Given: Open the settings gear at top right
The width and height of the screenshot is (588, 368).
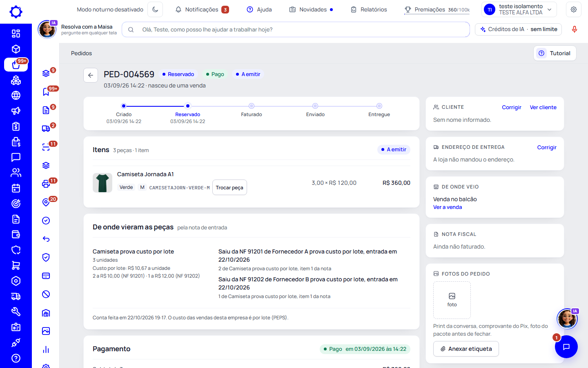Looking at the screenshot, I should click(574, 9).
